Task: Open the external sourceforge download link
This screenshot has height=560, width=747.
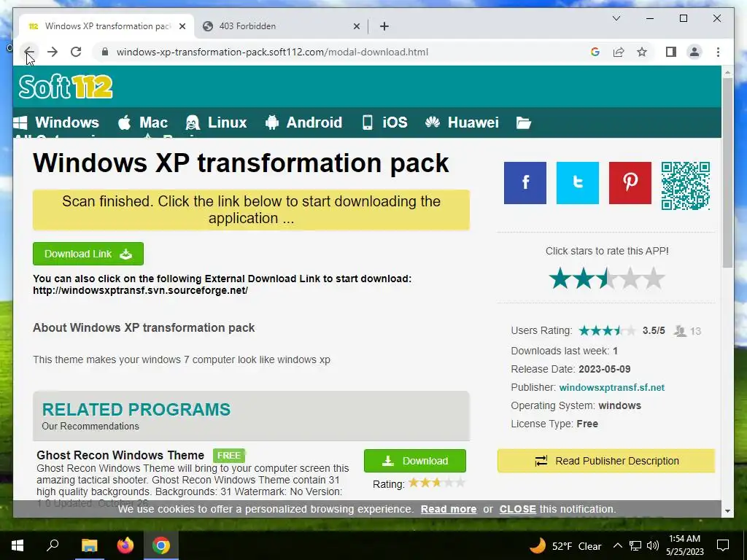Action: (x=140, y=290)
